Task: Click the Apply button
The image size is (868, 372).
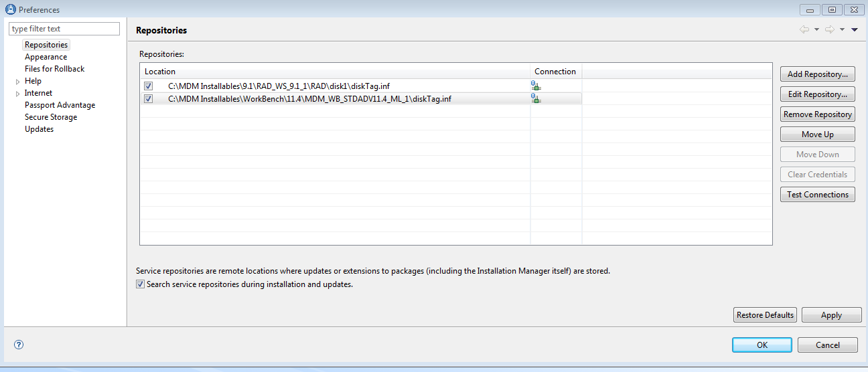Action: pyautogui.click(x=831, y=315)
